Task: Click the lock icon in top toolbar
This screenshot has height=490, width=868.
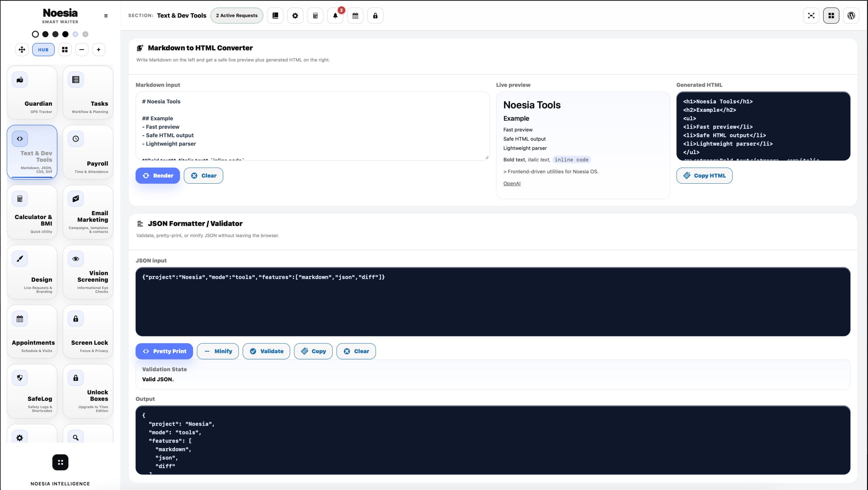Action: [x=375, y=16]
